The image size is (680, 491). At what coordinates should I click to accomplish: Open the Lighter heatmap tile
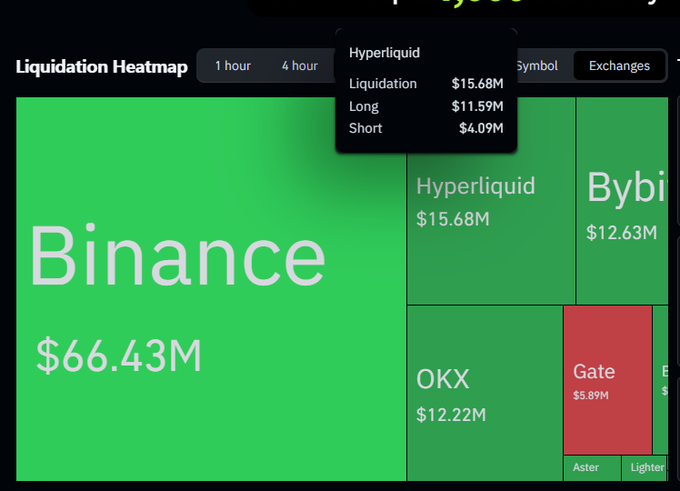644,468
